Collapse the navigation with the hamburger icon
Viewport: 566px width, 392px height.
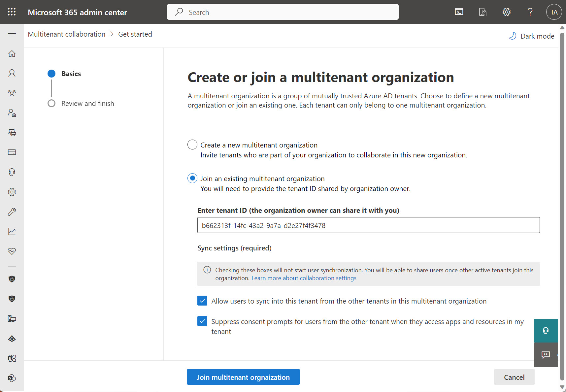[12, 34]
